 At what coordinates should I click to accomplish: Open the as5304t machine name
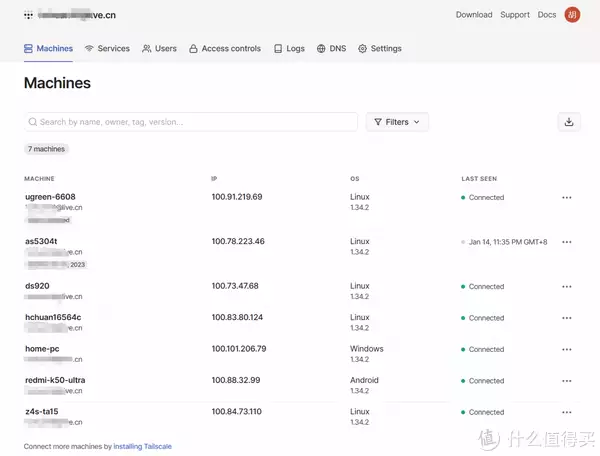click(41, 241)
